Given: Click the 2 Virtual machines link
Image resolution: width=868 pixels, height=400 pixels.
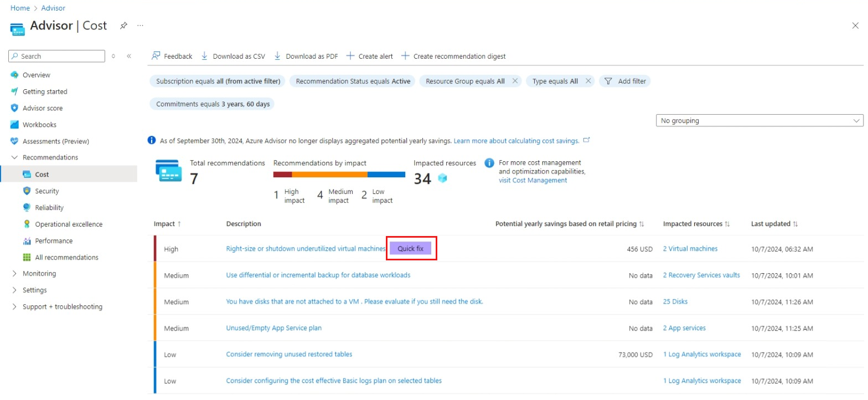Looking at the screenshot, I should (690, 249).
